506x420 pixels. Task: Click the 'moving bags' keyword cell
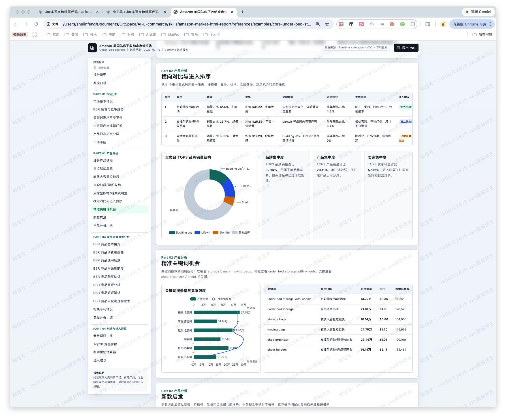[x=276, y=330]
